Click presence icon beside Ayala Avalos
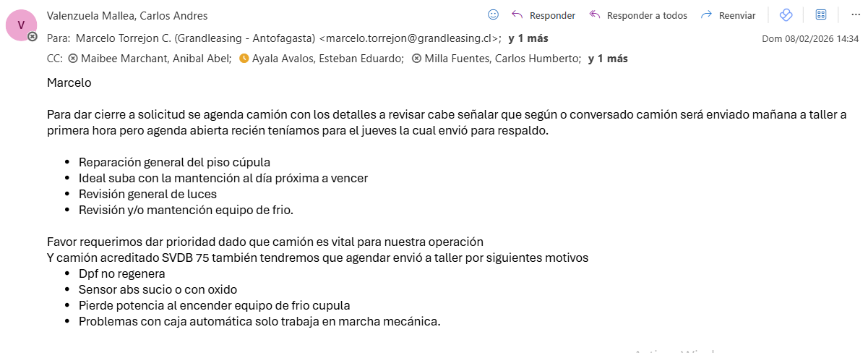The width and height of the screenshot is (868, 353). pyautogui.click(x=244, y=59)
